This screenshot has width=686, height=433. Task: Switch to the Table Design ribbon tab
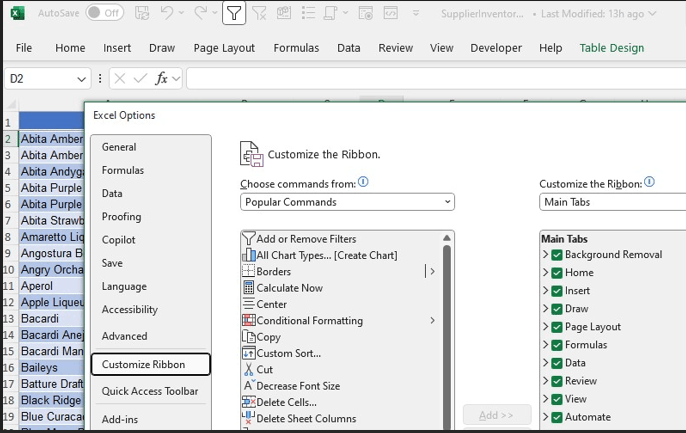pos(612,48)
